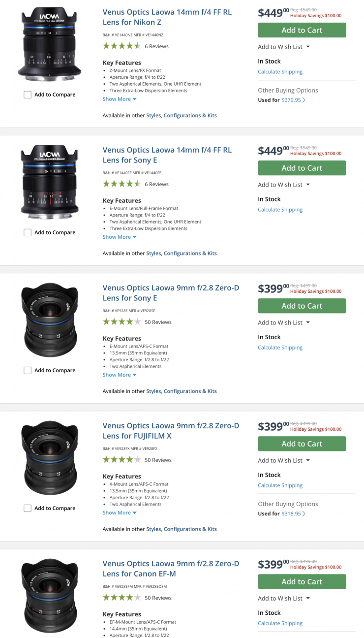Tick Add to Compare for Sony E 14mm
364x638 pixels.
pos(28,232)
